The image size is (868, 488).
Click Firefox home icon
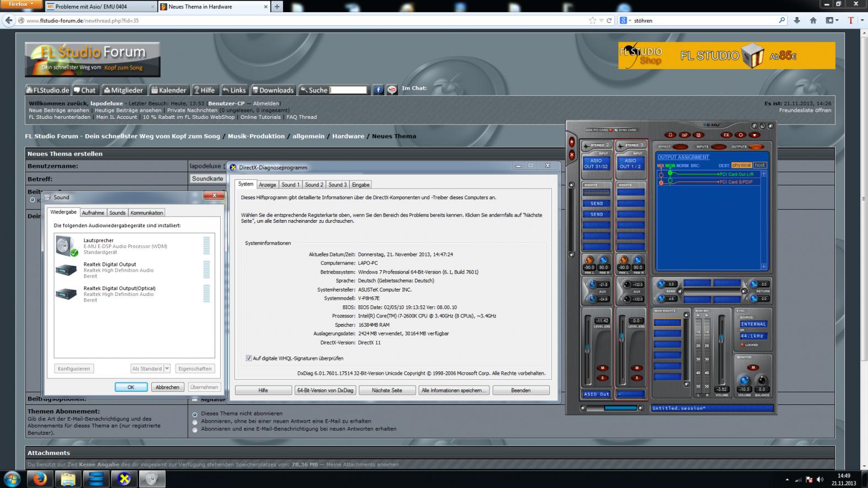click(x=813, y=20)
